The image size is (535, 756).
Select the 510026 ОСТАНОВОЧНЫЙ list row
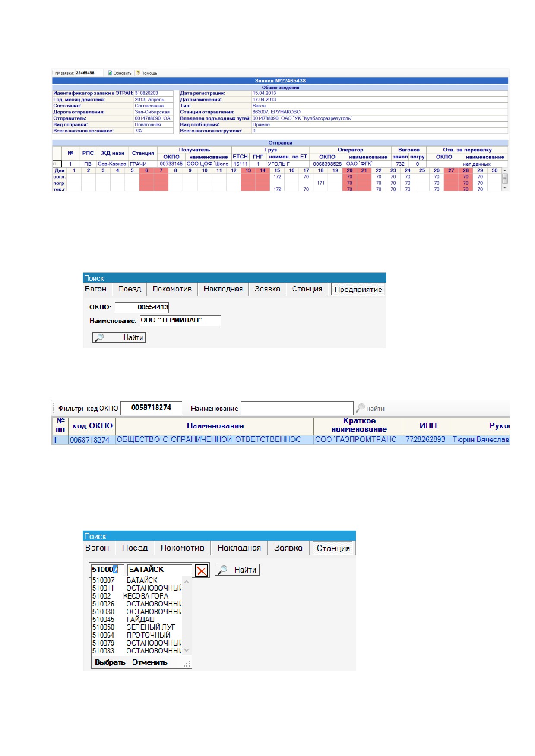(x=137, y=604)
